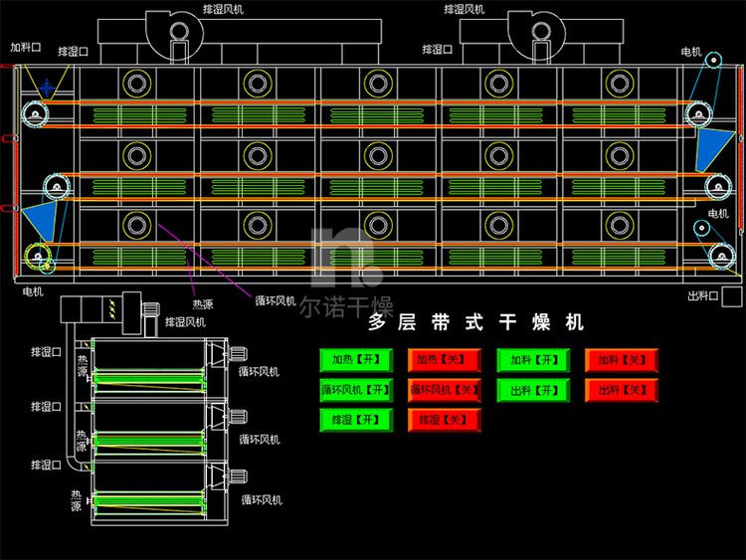
Task: Select the green-highlighted roller at bottom left
Action: (x=39, y=256)
